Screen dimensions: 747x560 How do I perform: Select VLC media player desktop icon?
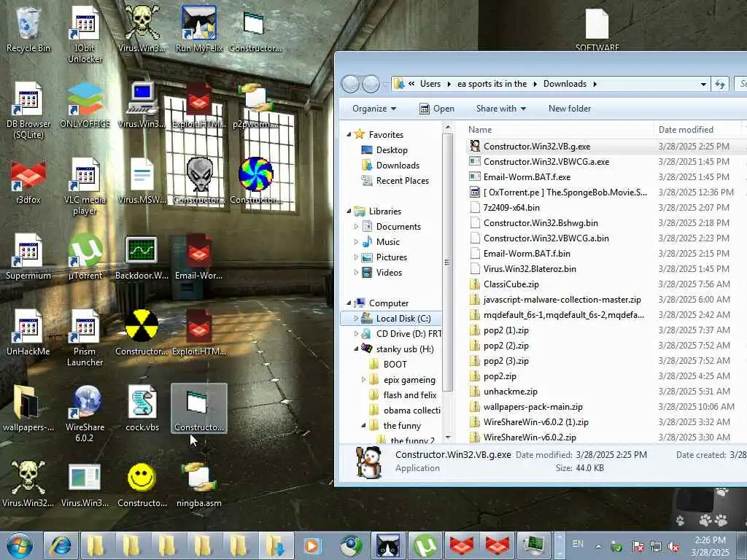[x=85, y=187]
